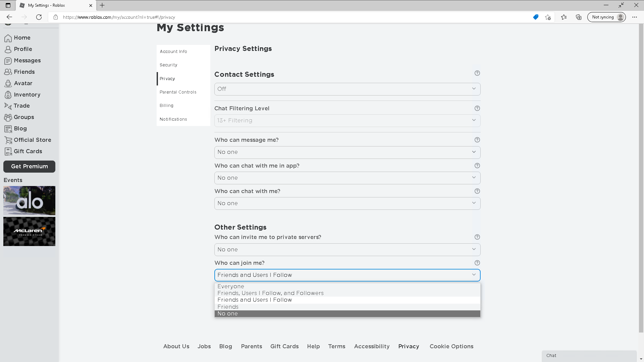Open a new browser tab
Screen dimensions: 644x362
(x=102, y=5)
